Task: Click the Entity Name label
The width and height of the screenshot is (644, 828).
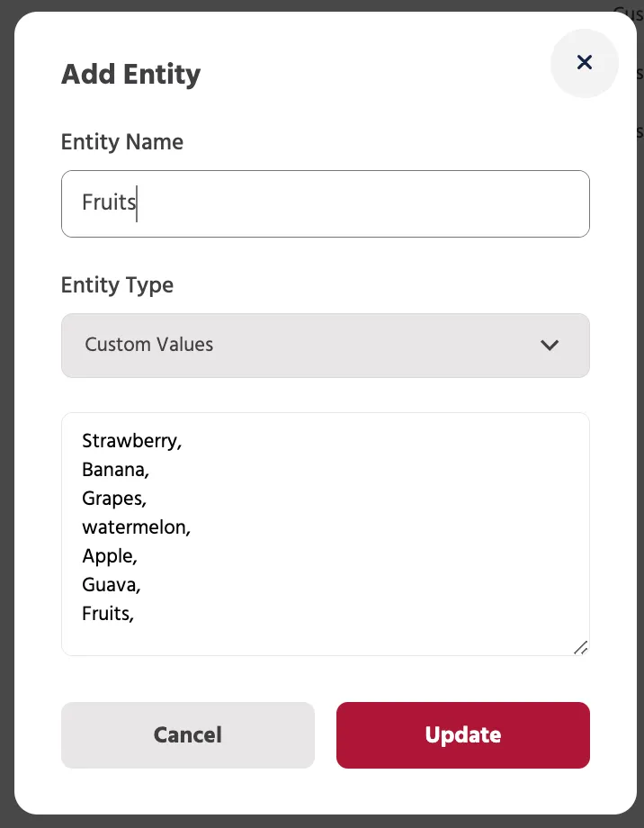Action: 122,142
